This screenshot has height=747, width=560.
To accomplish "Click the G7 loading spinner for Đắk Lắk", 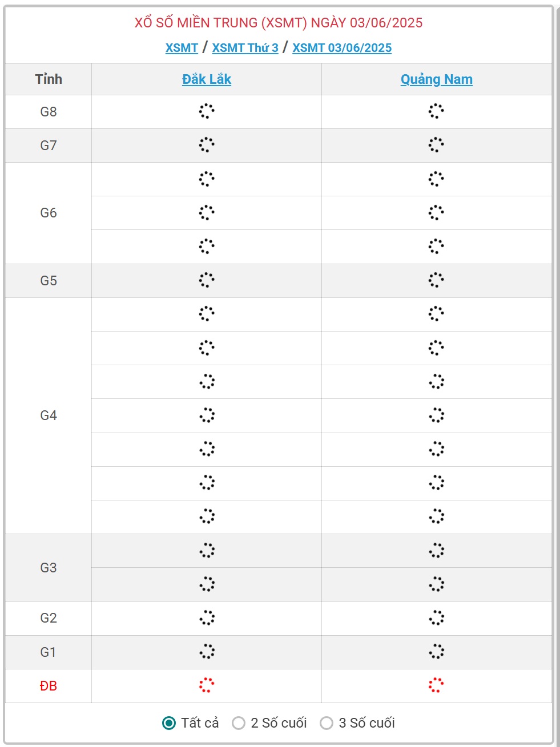I will [x=207, y=145].
